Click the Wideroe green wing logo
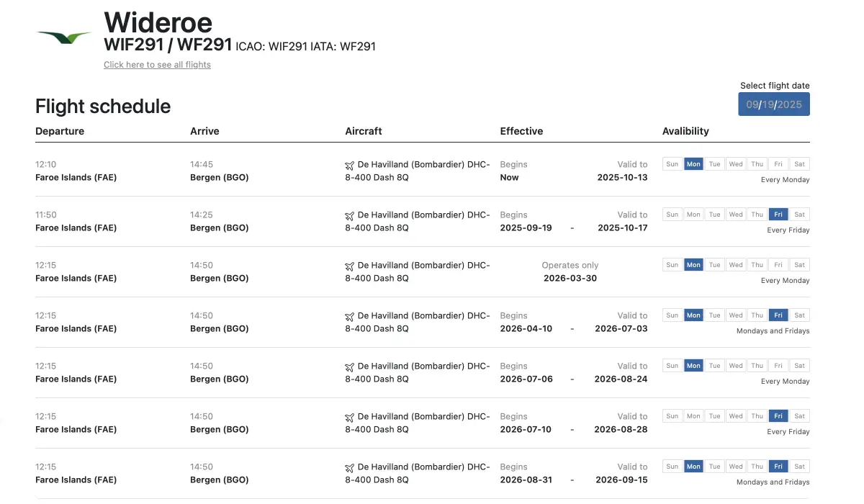The image size is (864, 504). pos(64,37)
